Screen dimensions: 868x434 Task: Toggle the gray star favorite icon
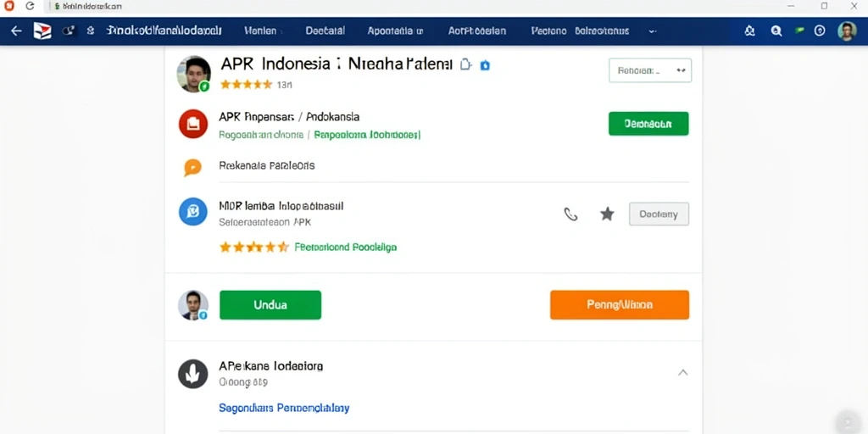(x=607, y=214)
